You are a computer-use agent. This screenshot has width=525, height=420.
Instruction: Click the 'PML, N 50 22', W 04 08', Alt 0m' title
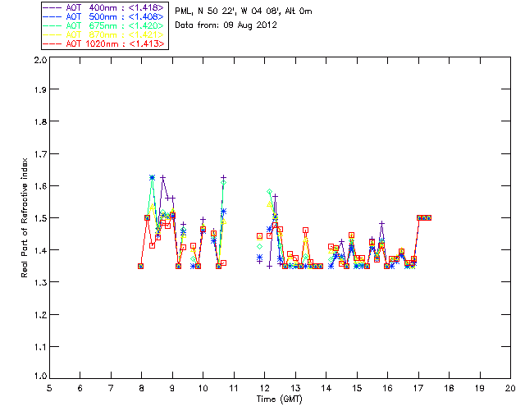click(244, 11)
